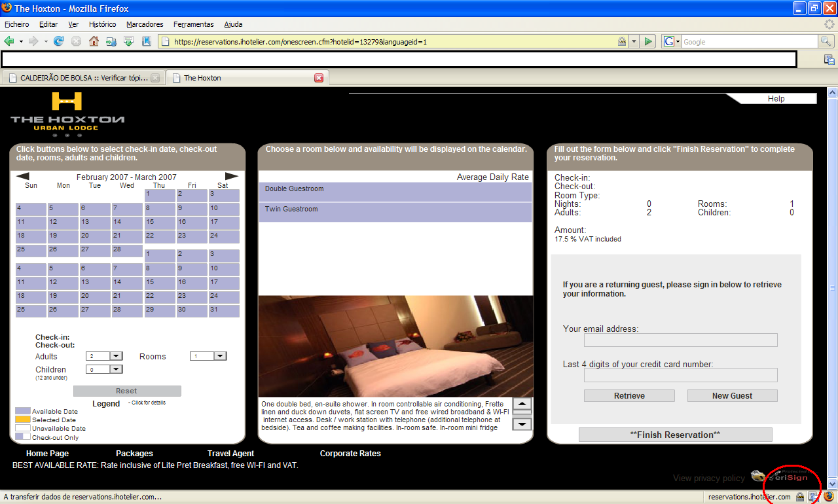Select the Twin Guestroom row
Screen dimensions: 838x504
tap(395, 212)
